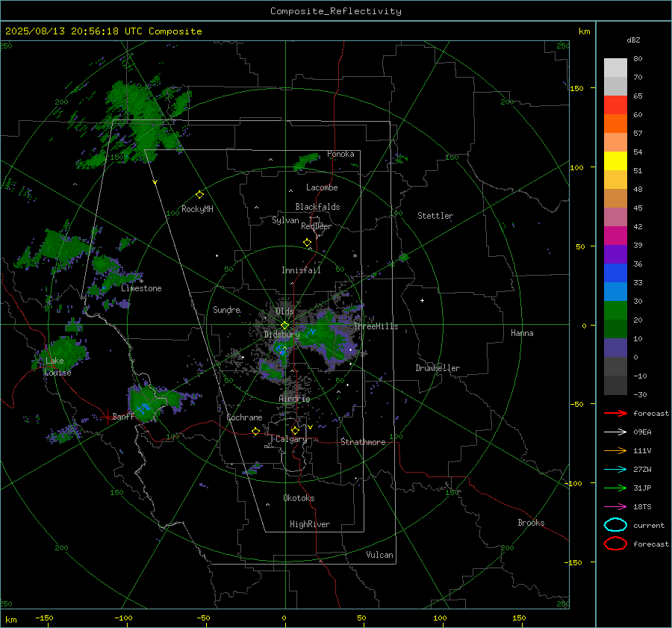The width and height of the screenshot is (672, 628).
Task: Click the Drumheller city label
Action: click(438, 368)
